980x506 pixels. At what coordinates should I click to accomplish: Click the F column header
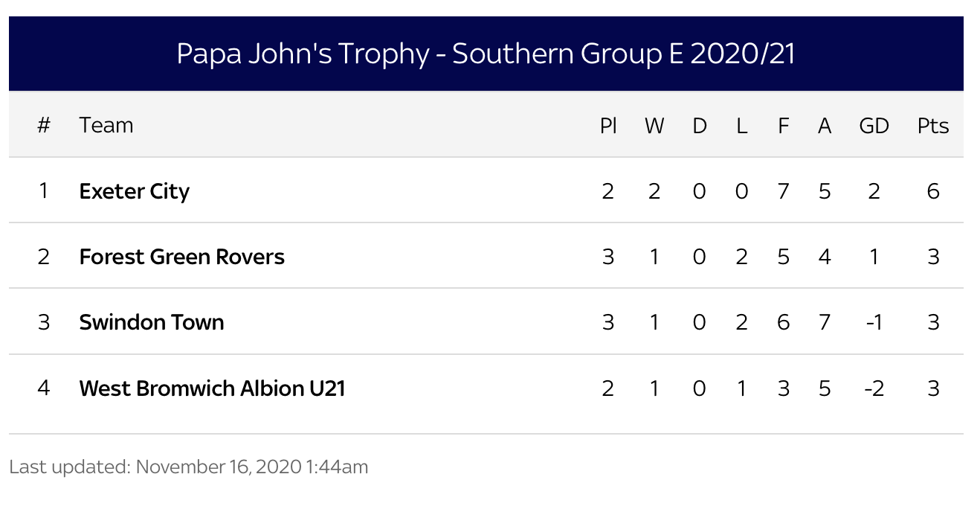tap(783, 126)
